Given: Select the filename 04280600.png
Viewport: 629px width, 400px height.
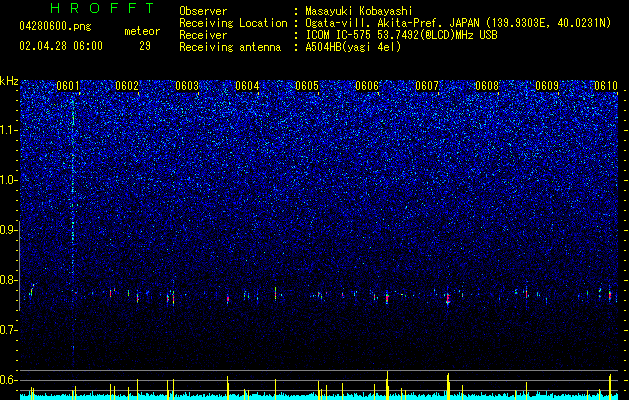Looking at the screenshot, I should [55, 26].
